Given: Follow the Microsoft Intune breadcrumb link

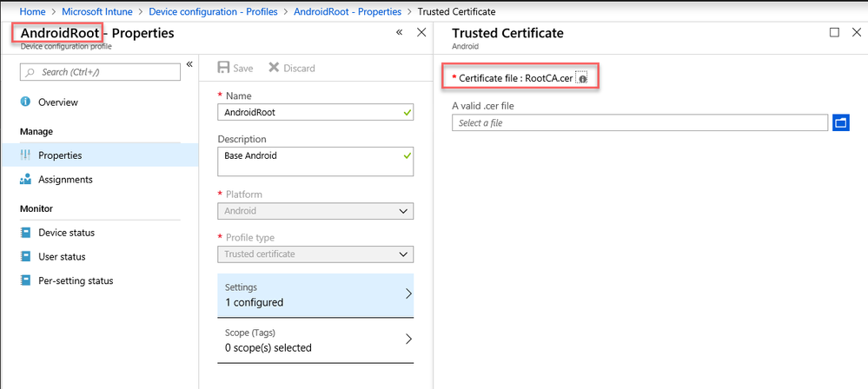Looking at the screenshot, I should (97, 11).
